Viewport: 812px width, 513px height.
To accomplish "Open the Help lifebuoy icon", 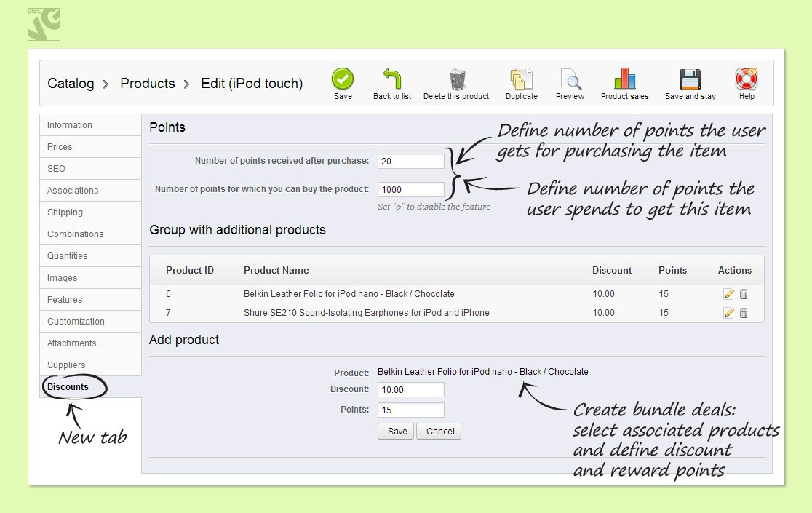I will (747, 79).
